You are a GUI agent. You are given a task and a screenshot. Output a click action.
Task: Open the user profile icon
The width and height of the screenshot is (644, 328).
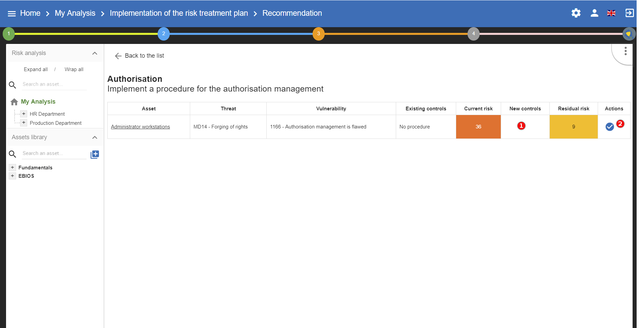594,13
